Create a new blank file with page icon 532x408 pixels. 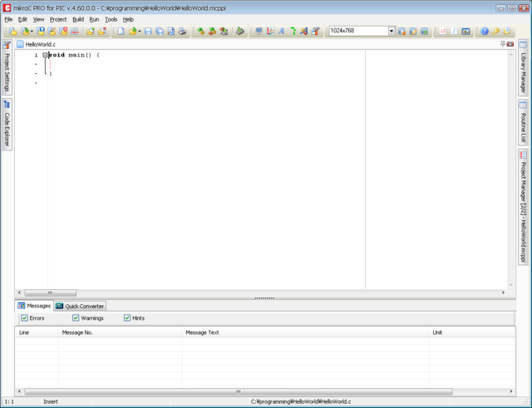point(121,32)
